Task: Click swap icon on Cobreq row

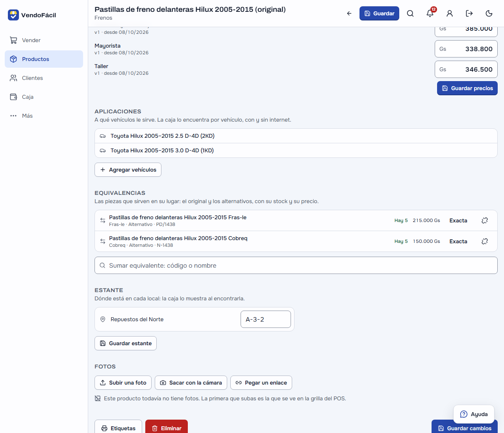Action: coord(103,241)
